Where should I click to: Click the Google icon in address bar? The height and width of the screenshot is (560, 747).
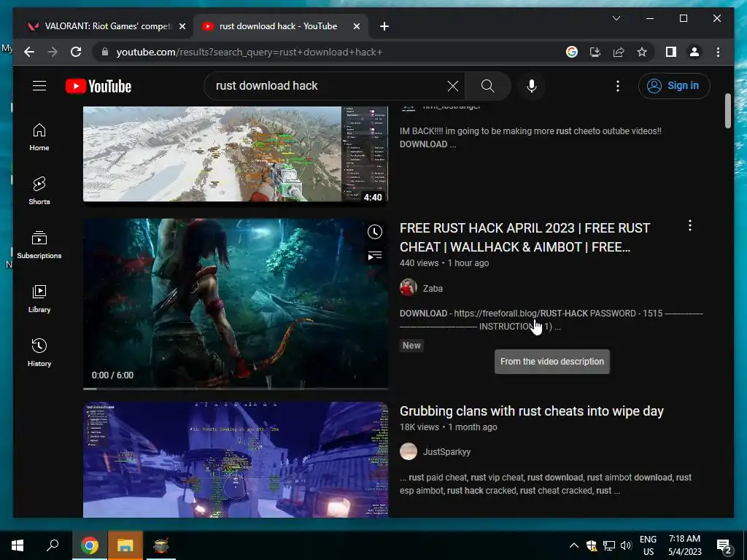click(572, 52)
